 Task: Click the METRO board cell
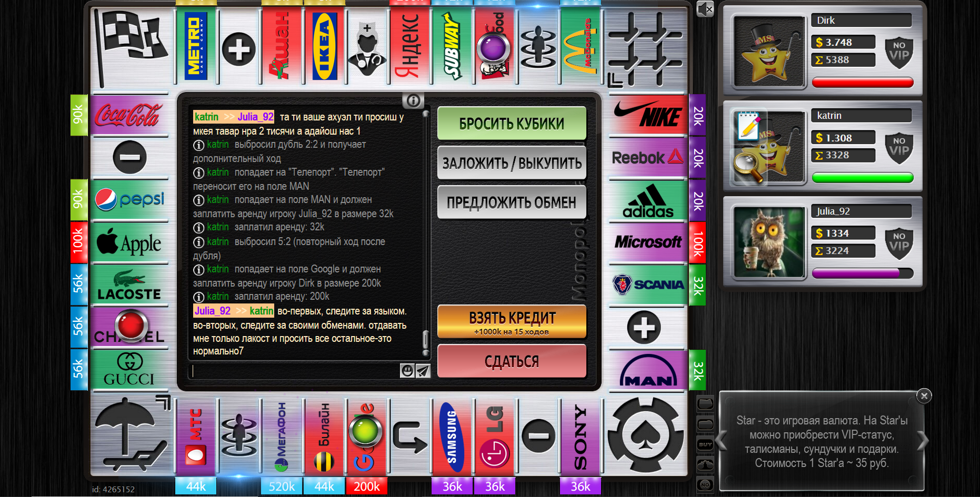pos(196,46)
